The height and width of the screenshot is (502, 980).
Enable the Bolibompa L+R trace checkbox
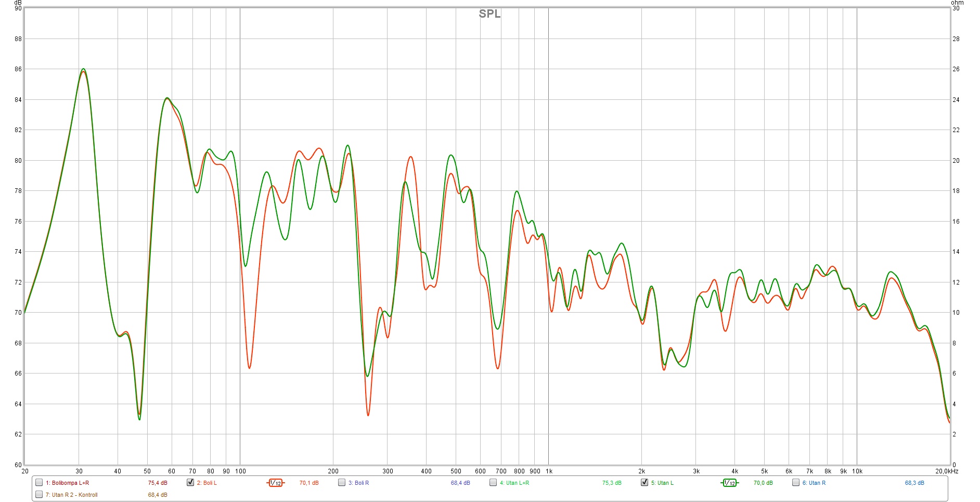coord(39,483)
